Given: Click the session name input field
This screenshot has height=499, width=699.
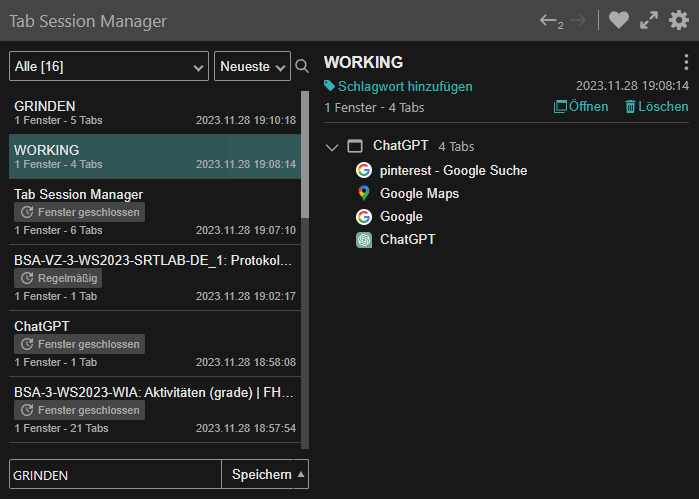Looking at the screenshot, I should (114, 475).
